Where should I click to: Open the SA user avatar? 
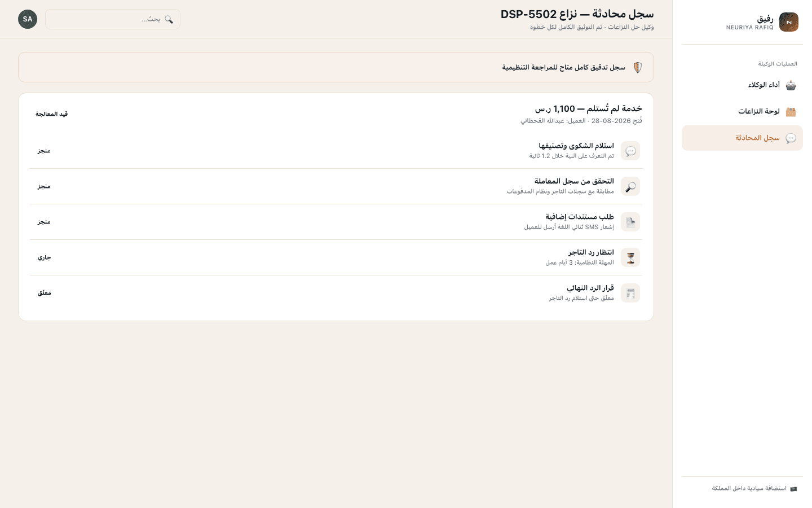(28, 19)
